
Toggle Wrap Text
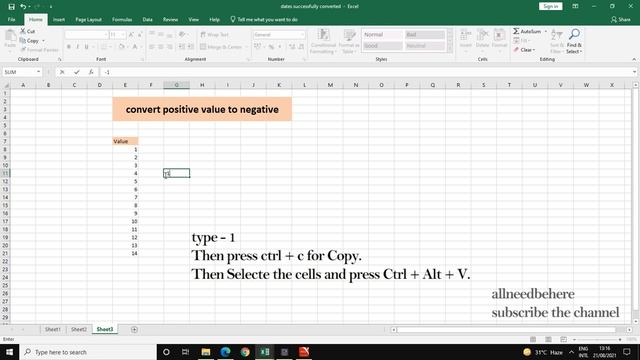point(215,35)
